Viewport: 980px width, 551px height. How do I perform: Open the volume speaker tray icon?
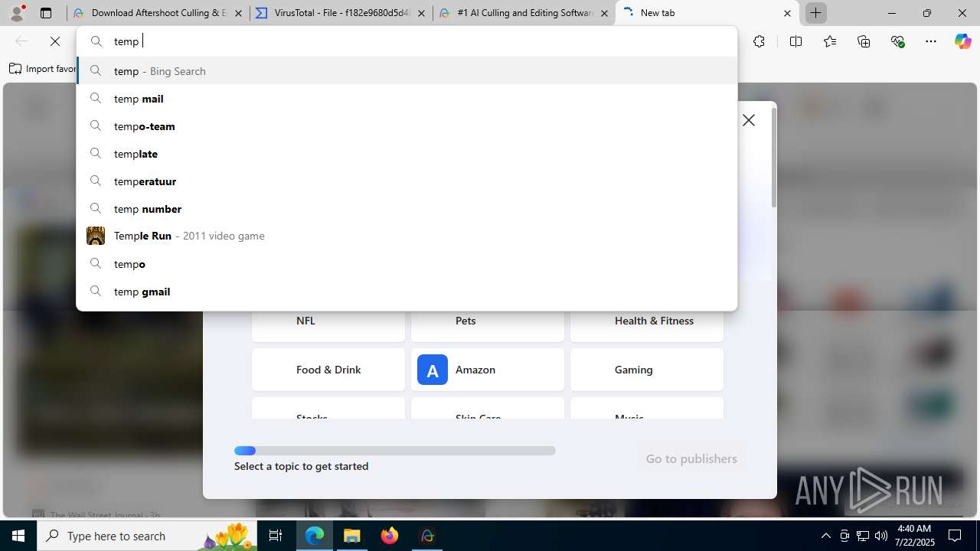point(881,536)
